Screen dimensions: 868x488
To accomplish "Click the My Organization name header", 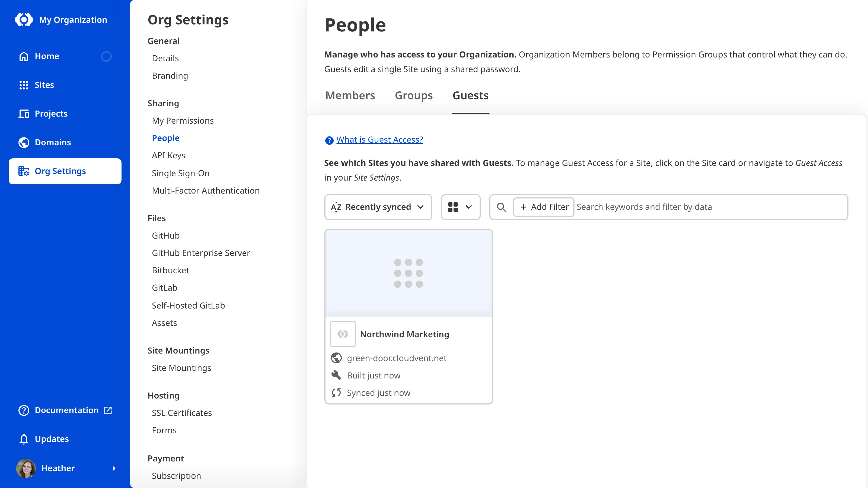I will click(x=73, y=20).
